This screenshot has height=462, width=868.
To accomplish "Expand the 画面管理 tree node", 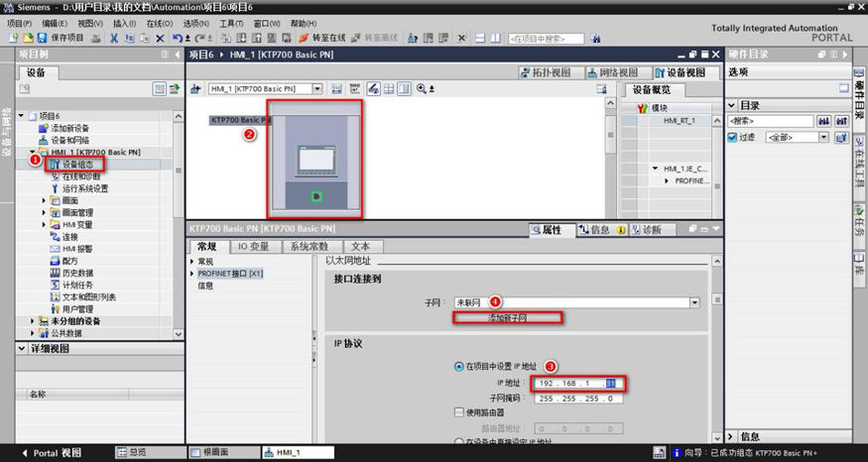I will (45, 212).
